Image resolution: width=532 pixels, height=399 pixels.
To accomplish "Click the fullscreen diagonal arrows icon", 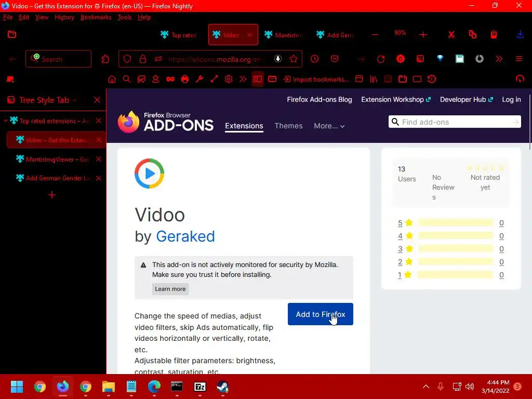I will pyautogui.click(x=214, y=79).
